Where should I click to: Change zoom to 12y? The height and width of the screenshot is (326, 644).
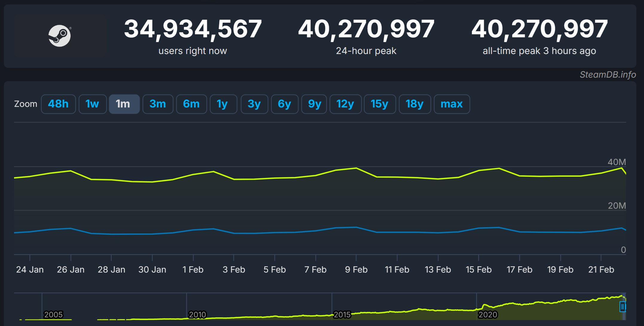point(345,104)
